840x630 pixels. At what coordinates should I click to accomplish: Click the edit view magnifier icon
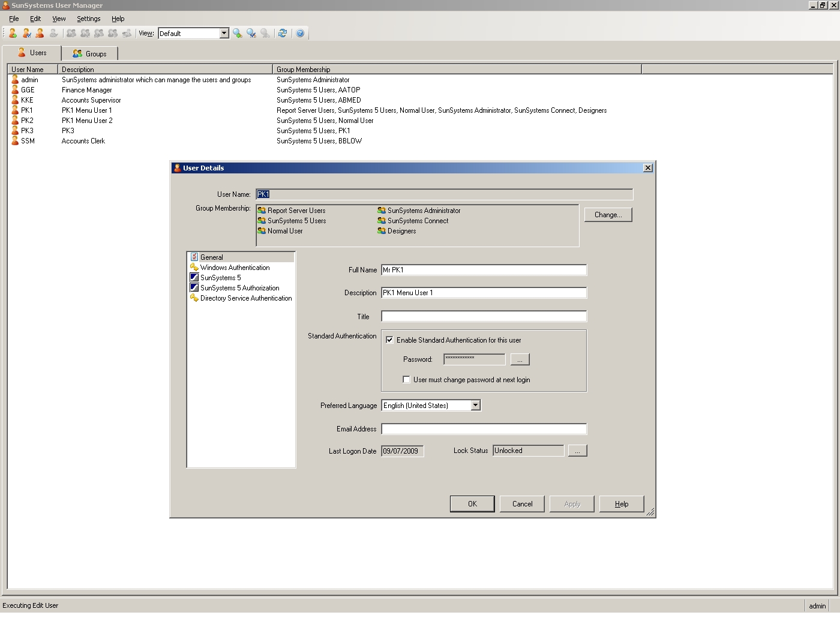click(x=251, y=33)
